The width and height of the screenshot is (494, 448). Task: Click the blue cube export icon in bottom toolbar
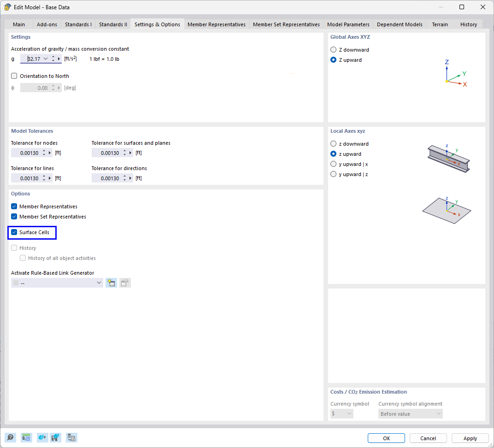click(42, 437)
